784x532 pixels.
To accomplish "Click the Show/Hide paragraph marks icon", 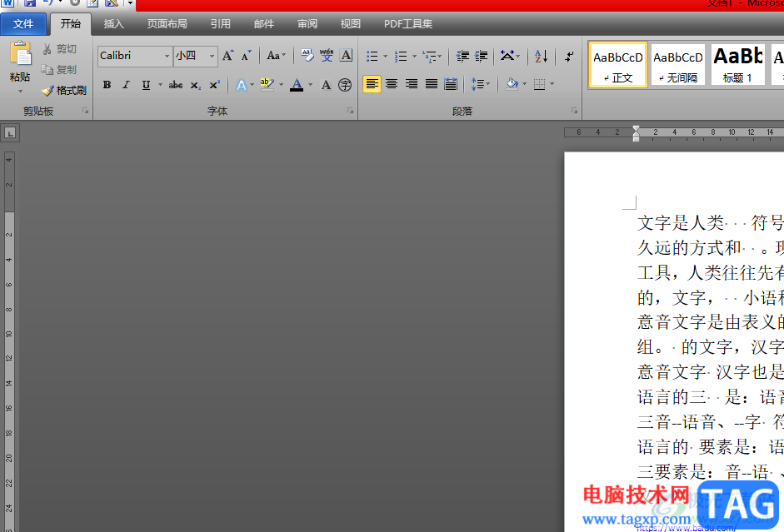I will point(569,56).
